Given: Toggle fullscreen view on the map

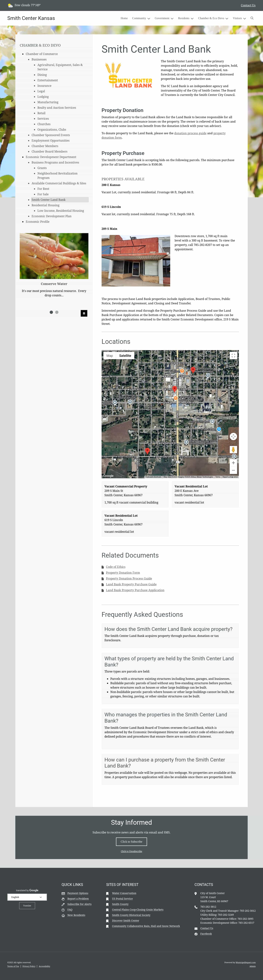Looking at the screenshot, I should tap(233, 355).
